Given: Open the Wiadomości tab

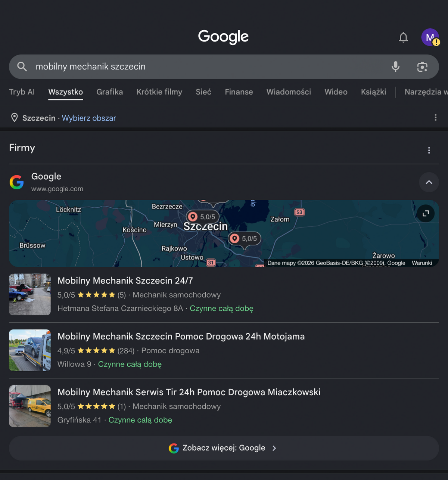Looking at the screenshot, I should pos(289,92).
